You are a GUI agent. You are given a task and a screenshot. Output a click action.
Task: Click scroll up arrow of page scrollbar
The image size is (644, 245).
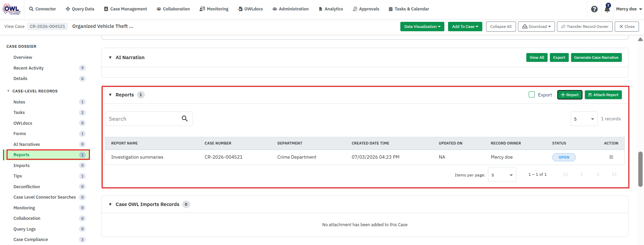click(x=640, y=39)
